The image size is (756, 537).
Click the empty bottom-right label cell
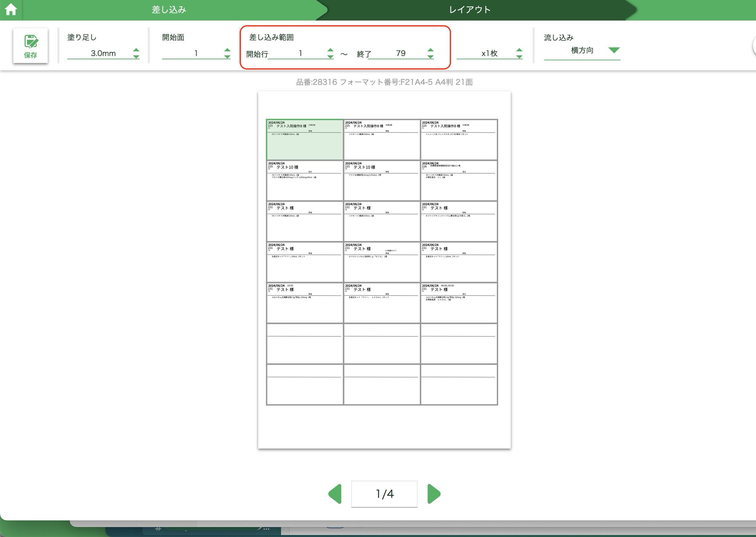pyautogui.click(x=459, y=385)
